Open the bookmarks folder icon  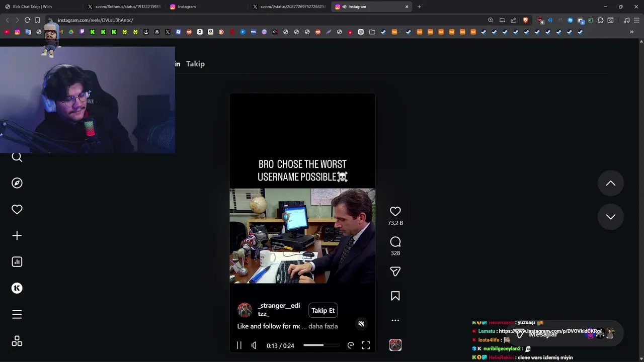(x=372, y=32)
